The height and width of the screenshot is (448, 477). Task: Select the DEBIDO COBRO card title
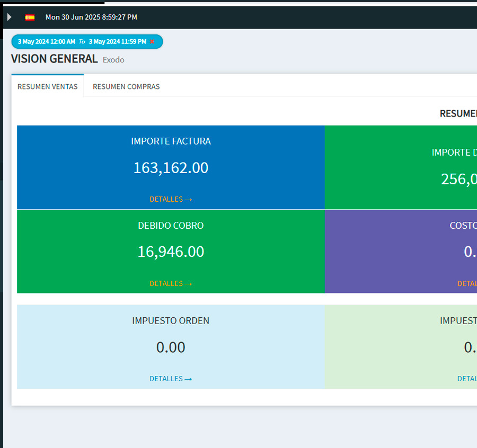[171, 226]
